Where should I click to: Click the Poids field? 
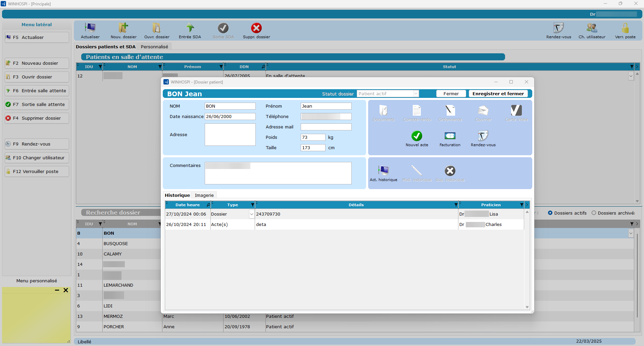click(x=313, y=137)
